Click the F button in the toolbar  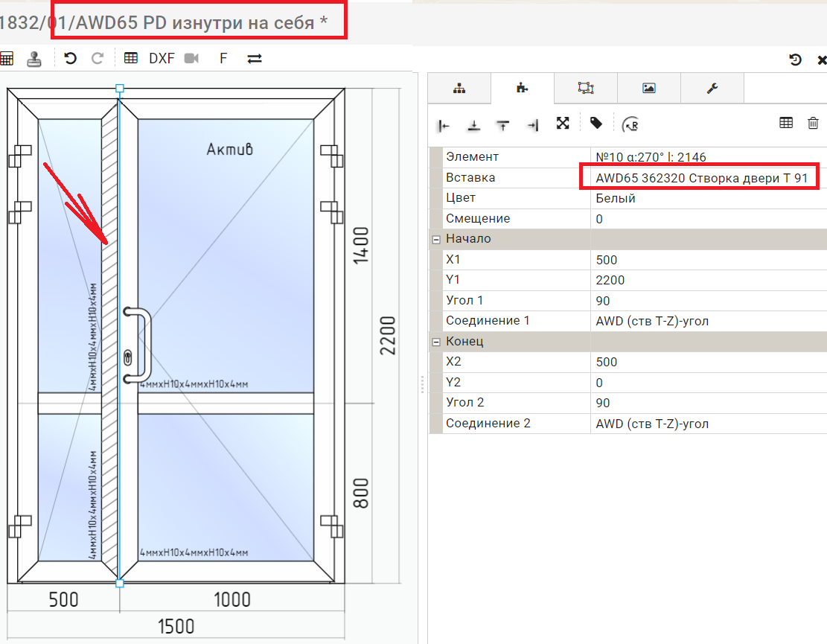coord(223,58)
